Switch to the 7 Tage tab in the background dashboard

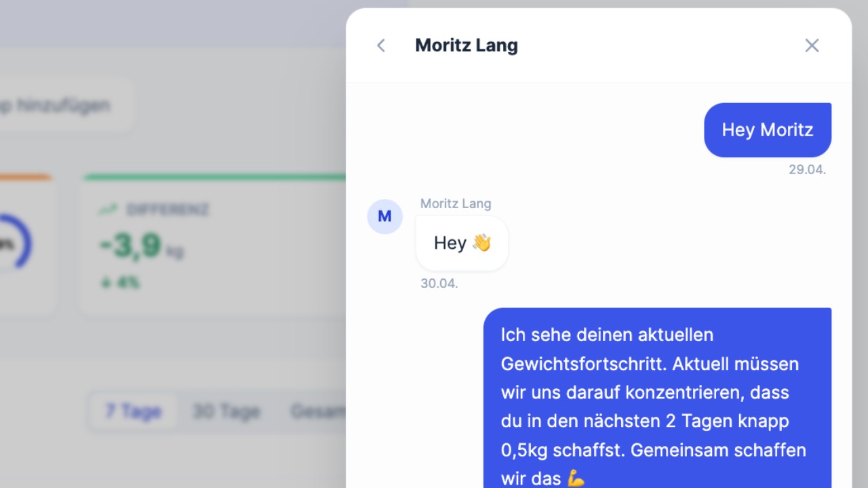(x=133, y=411)
